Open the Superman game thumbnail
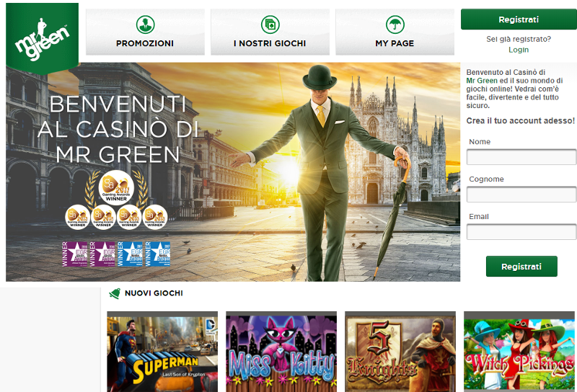 [162, 352]
